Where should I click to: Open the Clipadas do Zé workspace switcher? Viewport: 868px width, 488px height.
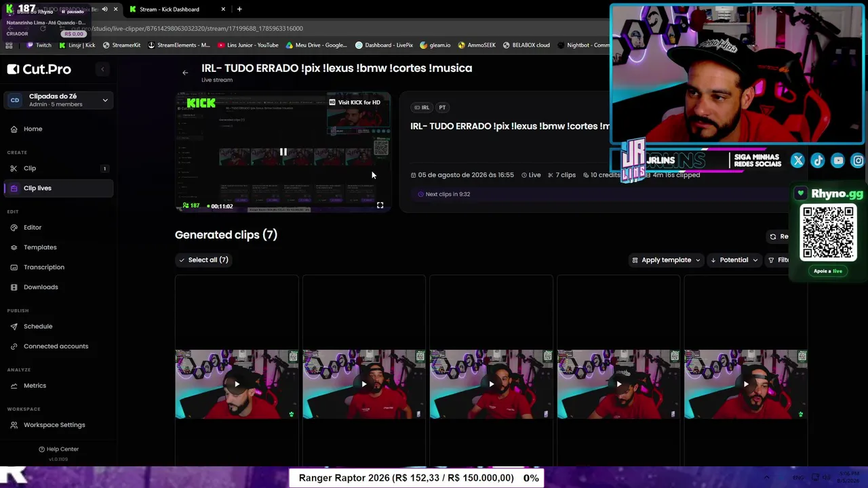click(58, 100)
